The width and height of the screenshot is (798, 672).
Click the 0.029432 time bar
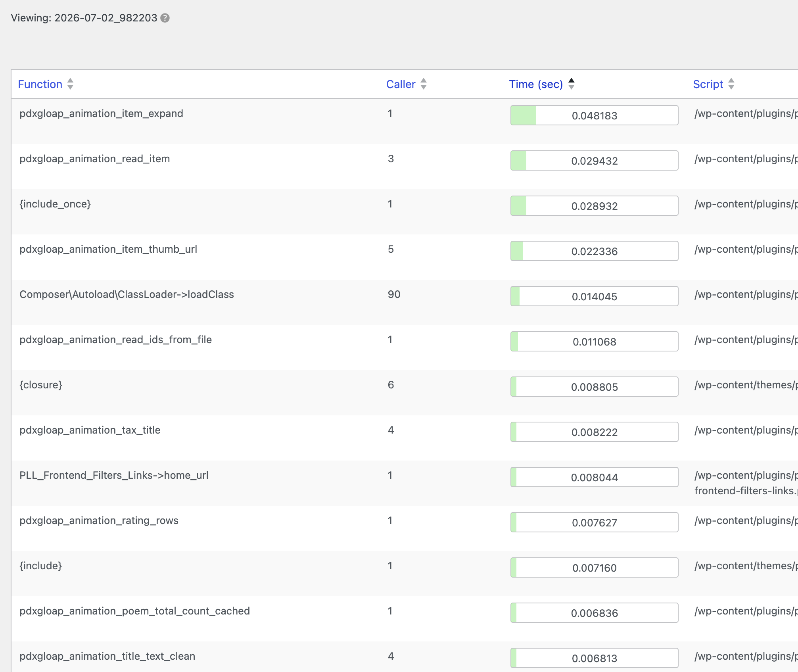(x=594, y=161)
